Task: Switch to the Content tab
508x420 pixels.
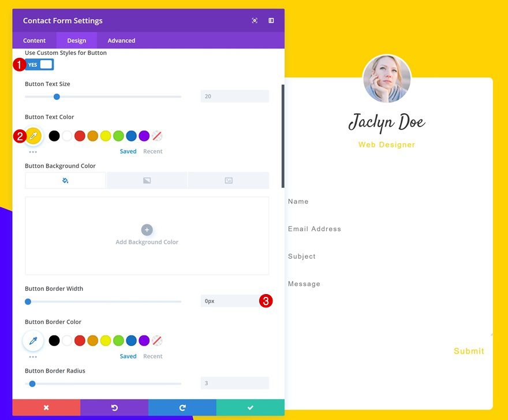Action: [34, 40]
